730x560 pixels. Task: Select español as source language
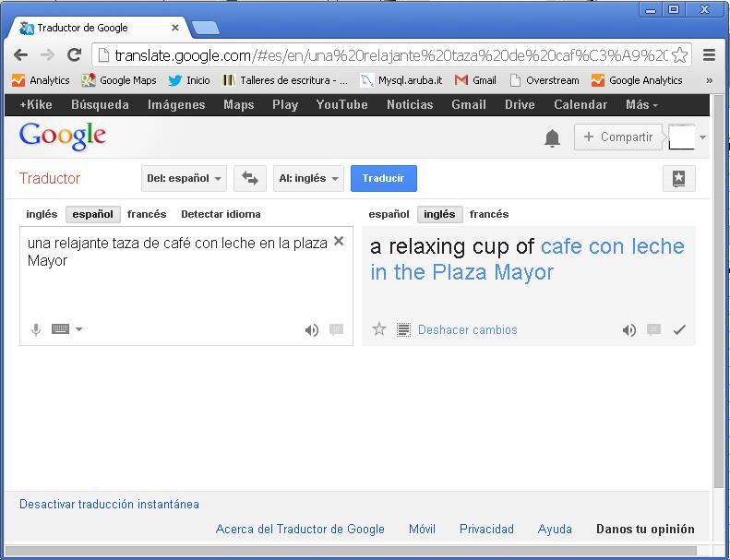92,214
